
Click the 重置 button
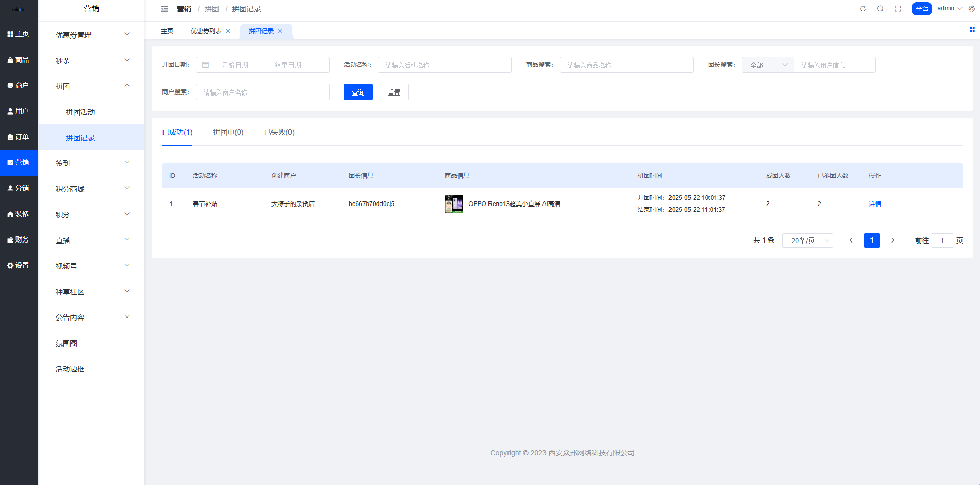tap(394, 92)
